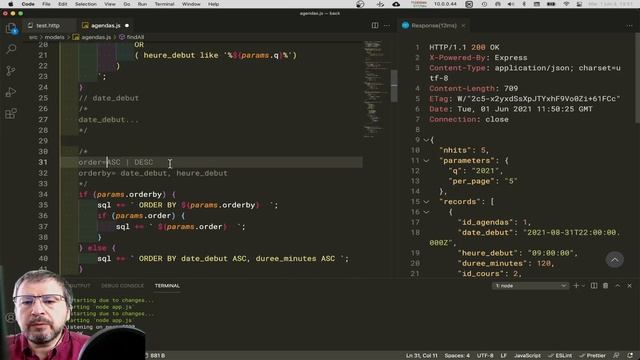Open Source Control view
This screenshot has width=640, height=360.
click(11, 71)
